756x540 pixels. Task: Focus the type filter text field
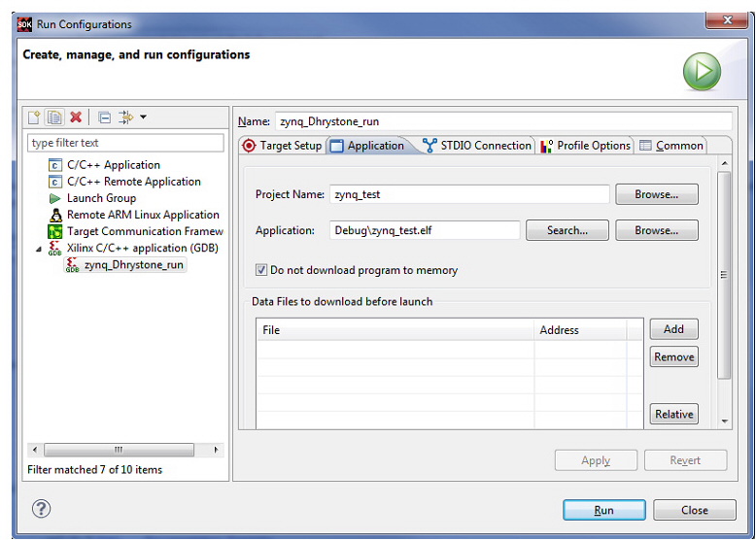coord(125,143)
